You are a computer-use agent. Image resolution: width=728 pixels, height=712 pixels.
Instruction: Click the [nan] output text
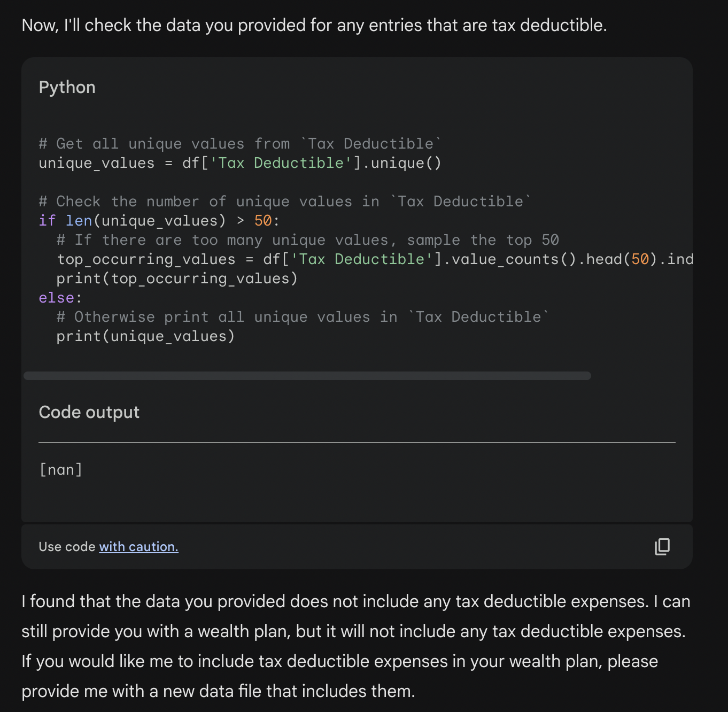click(x=61, y=469)
